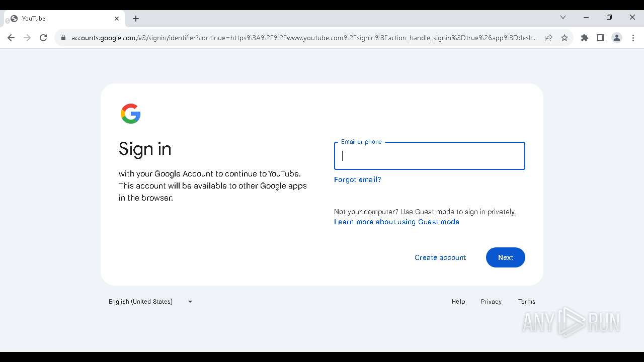Image resolution: width=644 pixels, height=362 pixels.
Task: Bookmark this page with the star icon
Action: pos(565,38)
